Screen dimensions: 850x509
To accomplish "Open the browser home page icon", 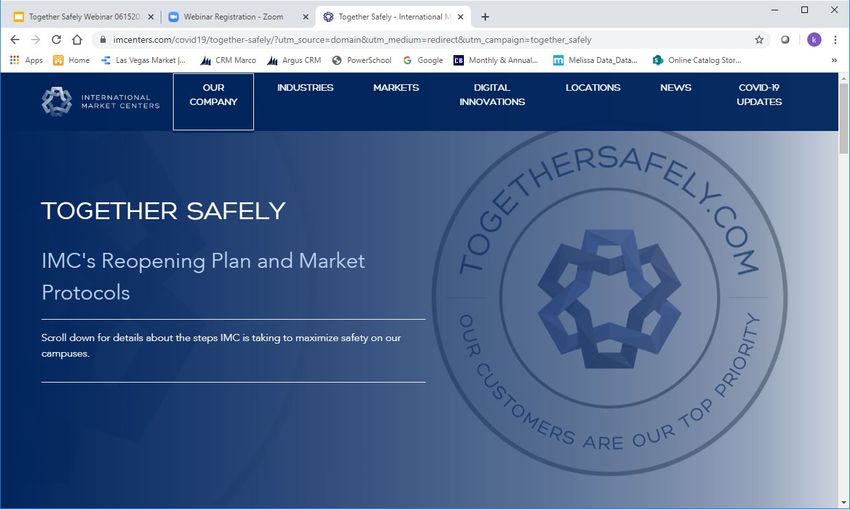I will pos(77,40).
